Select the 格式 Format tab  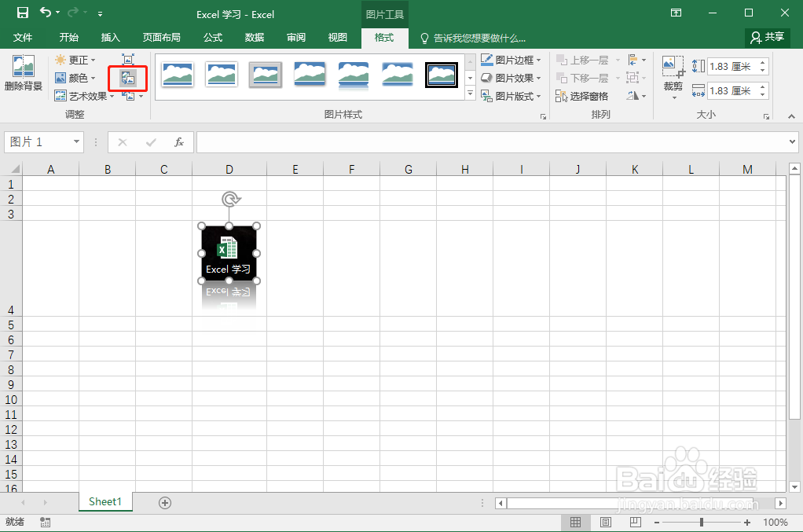(384, 38)
